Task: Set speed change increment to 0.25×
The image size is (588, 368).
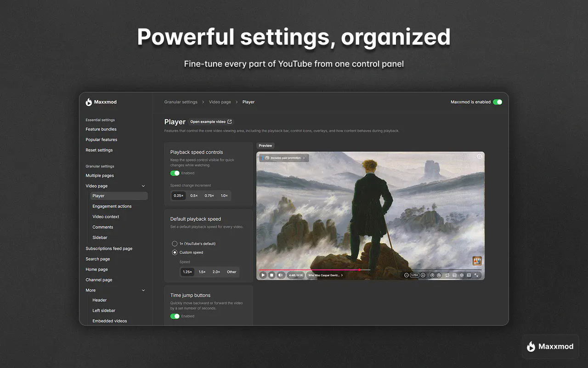Action: [179, 195]
